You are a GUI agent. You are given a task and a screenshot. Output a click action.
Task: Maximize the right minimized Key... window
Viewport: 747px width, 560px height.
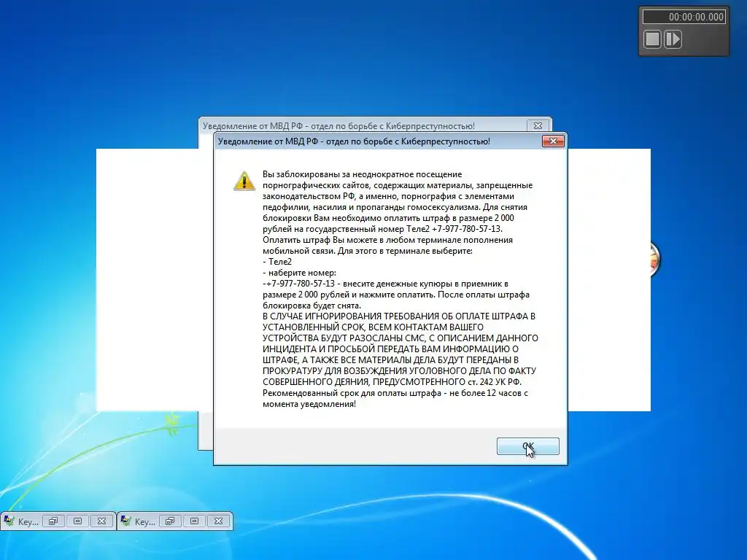194,521
